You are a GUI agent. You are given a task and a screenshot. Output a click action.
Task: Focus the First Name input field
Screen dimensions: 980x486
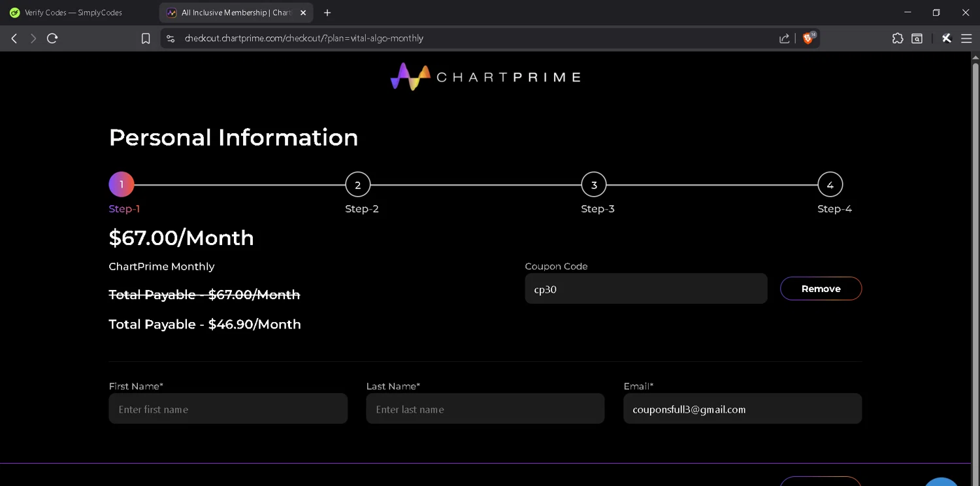(228, 409)
